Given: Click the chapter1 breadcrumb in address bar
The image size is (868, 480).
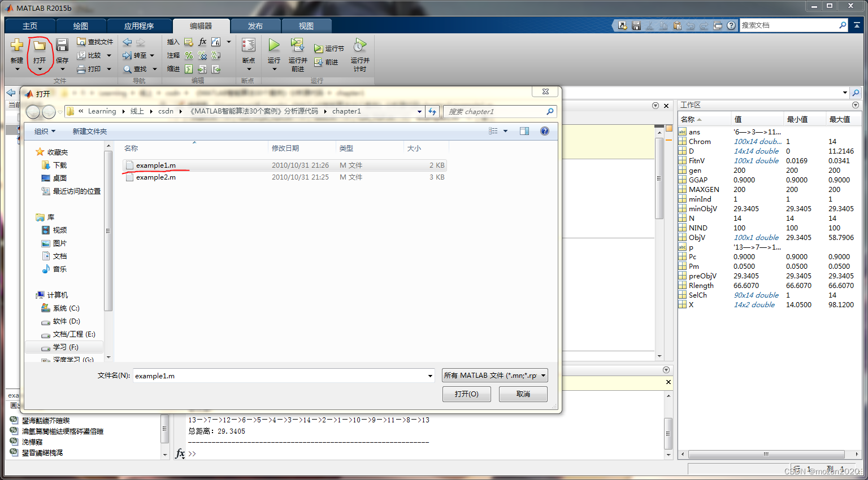Looking at the screenshot, I should point(346,111).
